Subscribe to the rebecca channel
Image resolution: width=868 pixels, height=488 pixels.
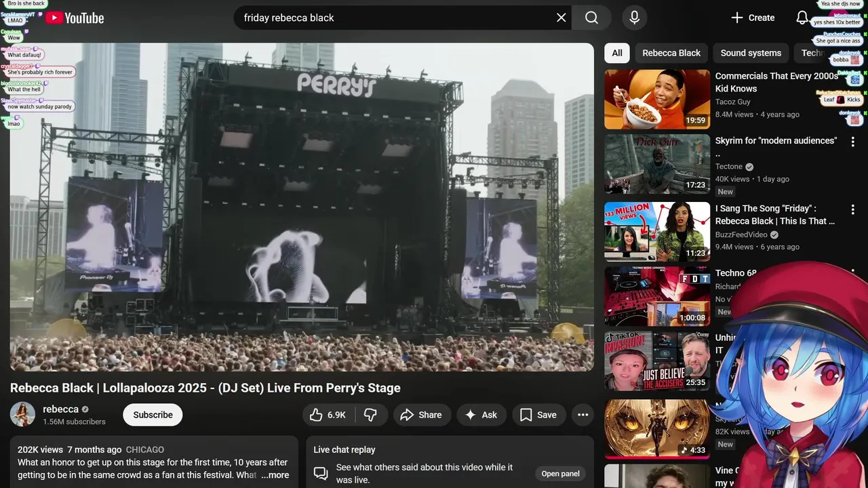[153, 415]
